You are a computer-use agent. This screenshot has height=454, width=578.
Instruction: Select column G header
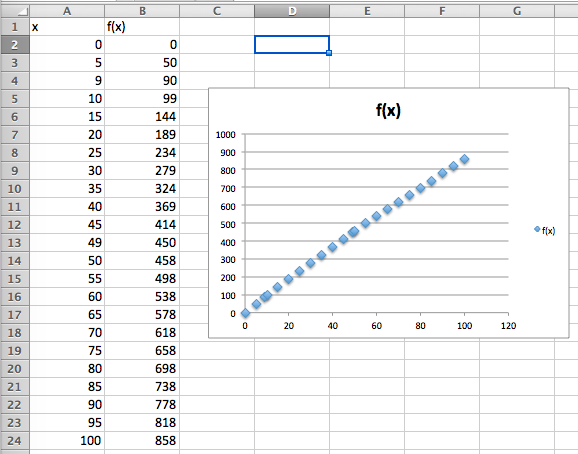pos(517,11)
